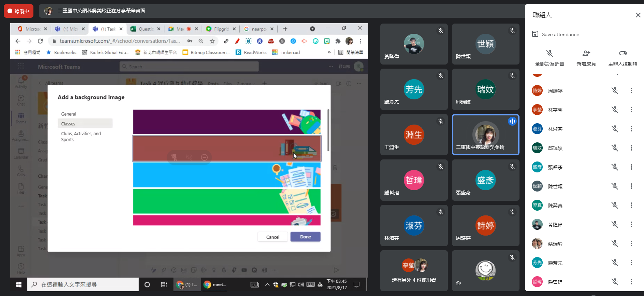Click the red recording indicator button

18,11
